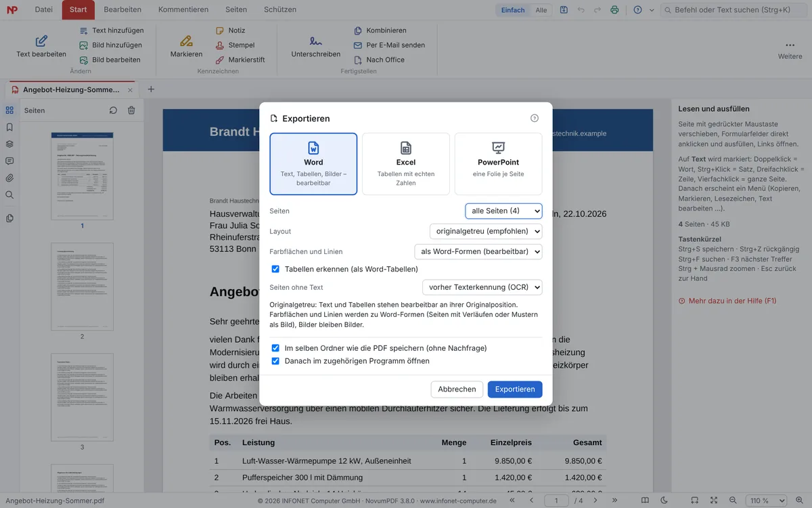Choose the Stempel tool
812x508 pixels.
tap(235, 45)
